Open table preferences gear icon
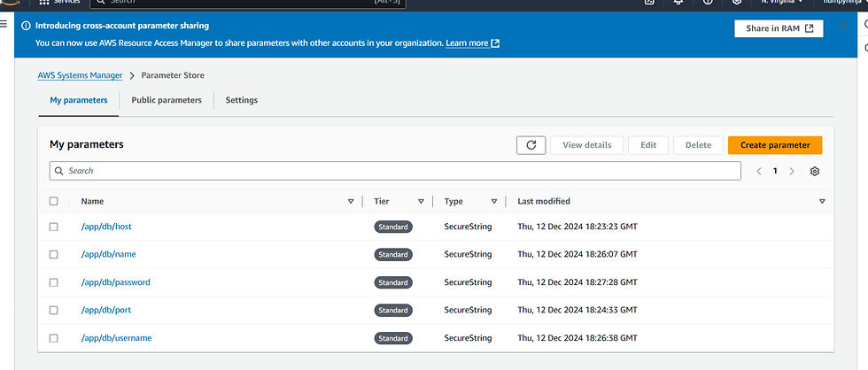 [x=815, y=171]
